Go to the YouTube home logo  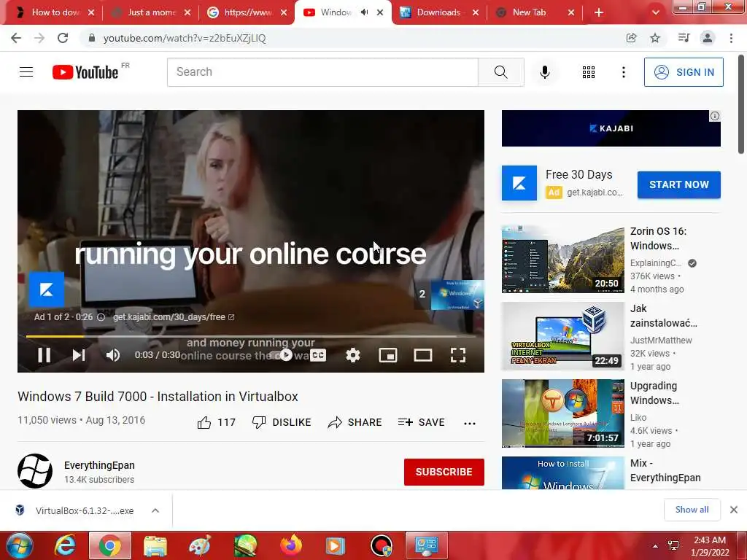[x=85, y=72]
